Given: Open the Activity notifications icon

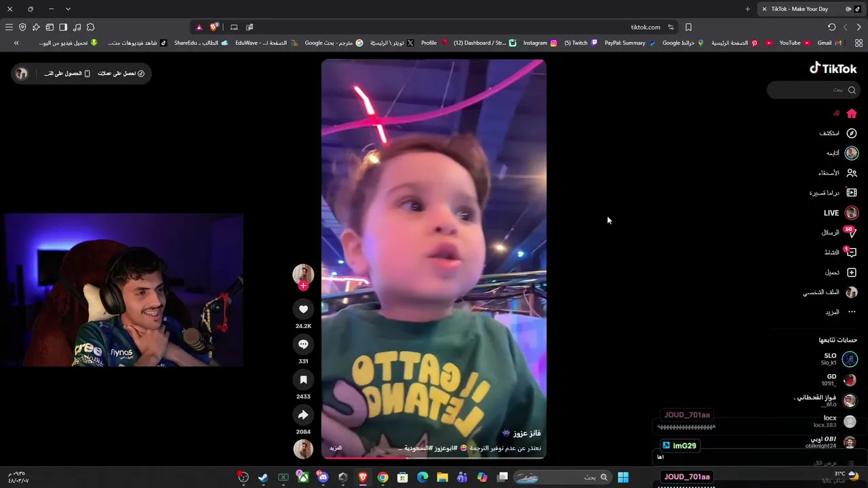Looking at the screenshot, I should (852, 252).
